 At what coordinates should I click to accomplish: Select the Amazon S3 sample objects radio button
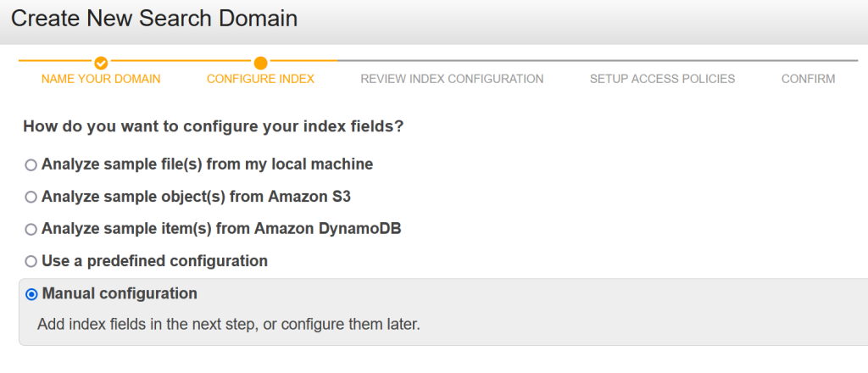tap(31, 197)
